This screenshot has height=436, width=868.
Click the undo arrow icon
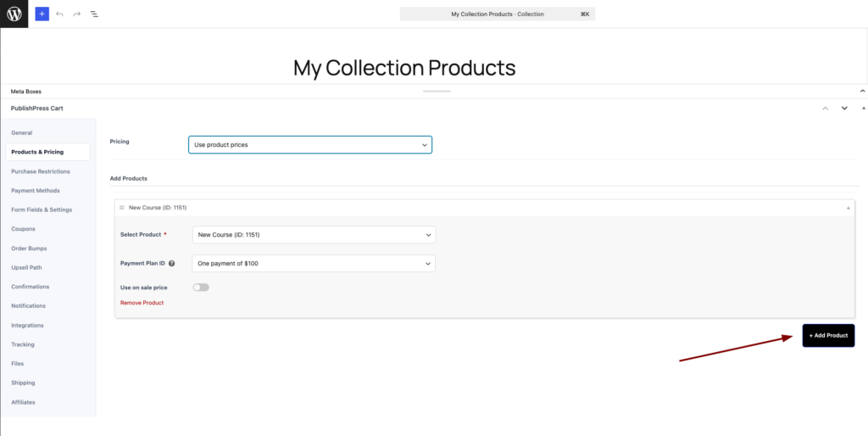coord(60,14)
